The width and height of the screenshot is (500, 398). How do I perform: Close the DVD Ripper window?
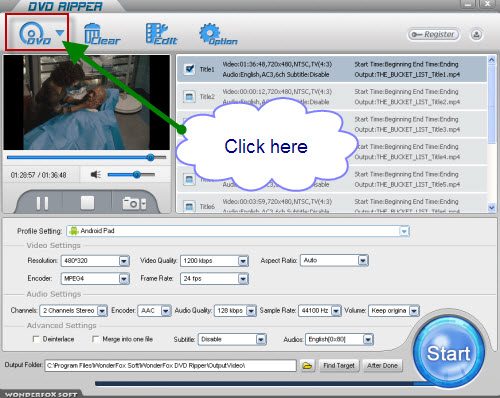pyautogui.click(x=487, y=4)
